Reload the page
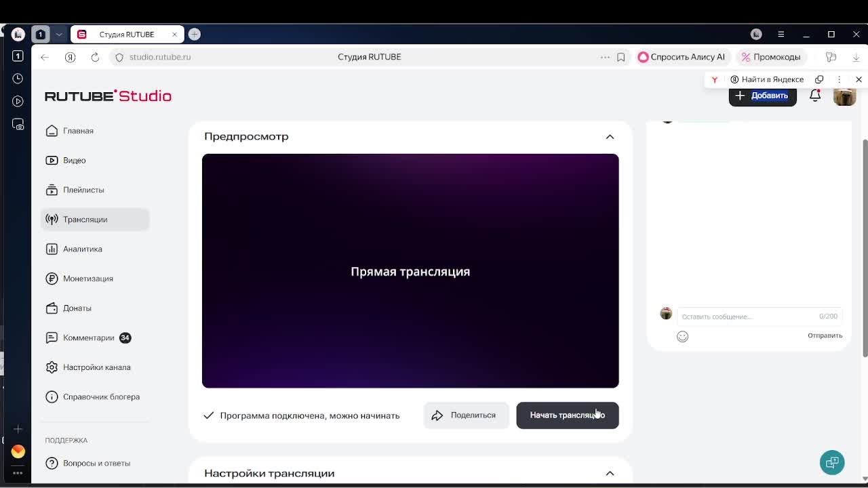 [95, 57]
